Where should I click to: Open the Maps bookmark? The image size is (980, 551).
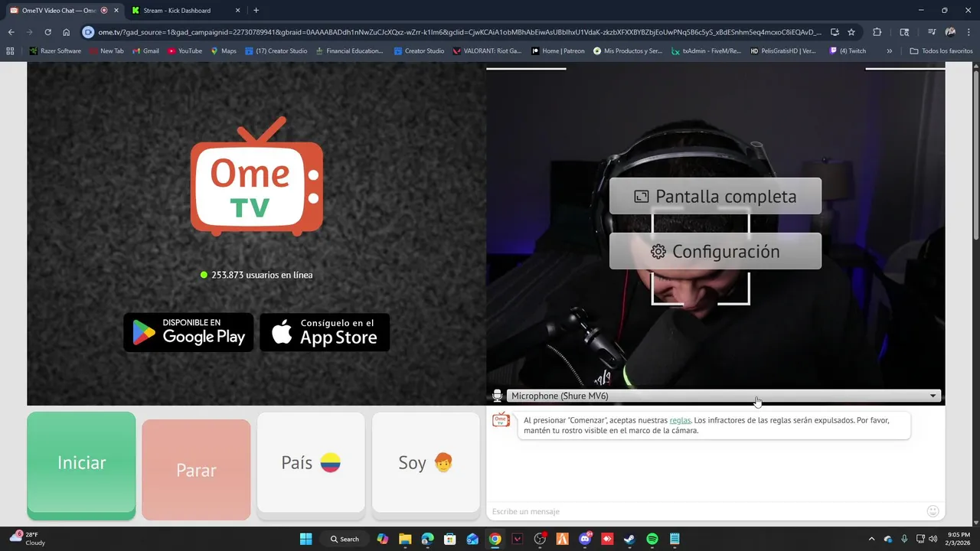coord(223,51)
